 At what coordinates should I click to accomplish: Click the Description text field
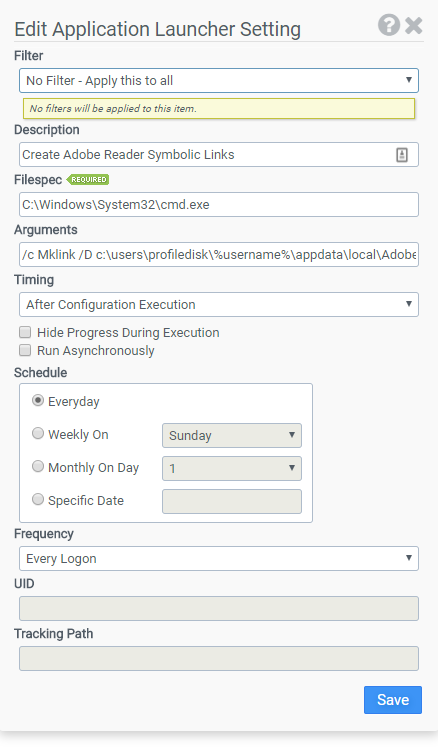coord(219,154)
